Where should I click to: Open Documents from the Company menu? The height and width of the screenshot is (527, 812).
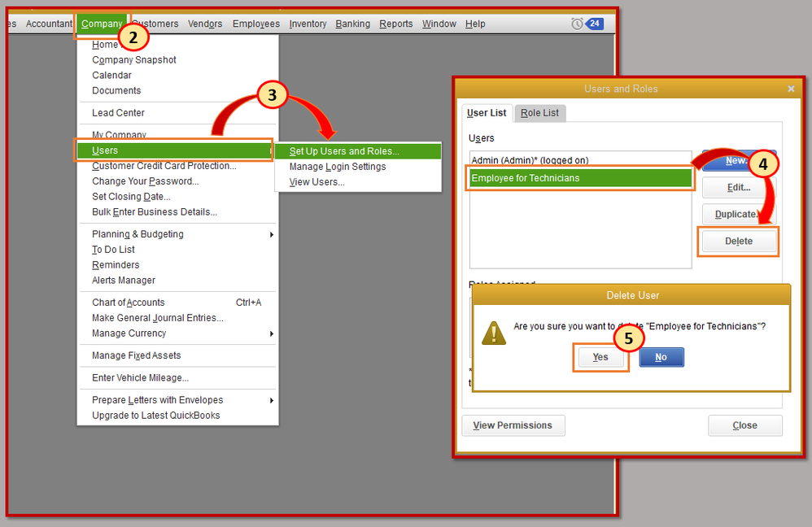pyautogui.click(x=116, y=90)
